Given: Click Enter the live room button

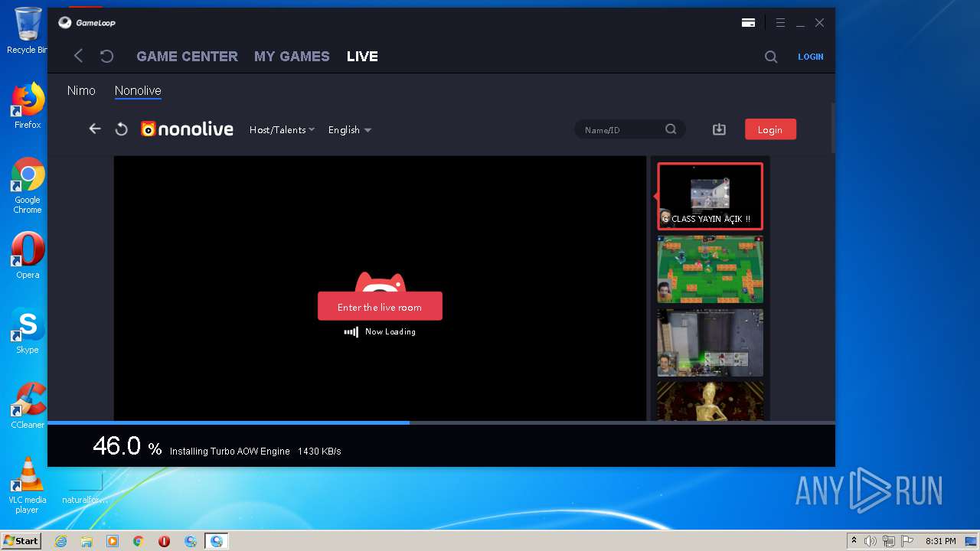Looking at the screenshot, I should 380,306.
